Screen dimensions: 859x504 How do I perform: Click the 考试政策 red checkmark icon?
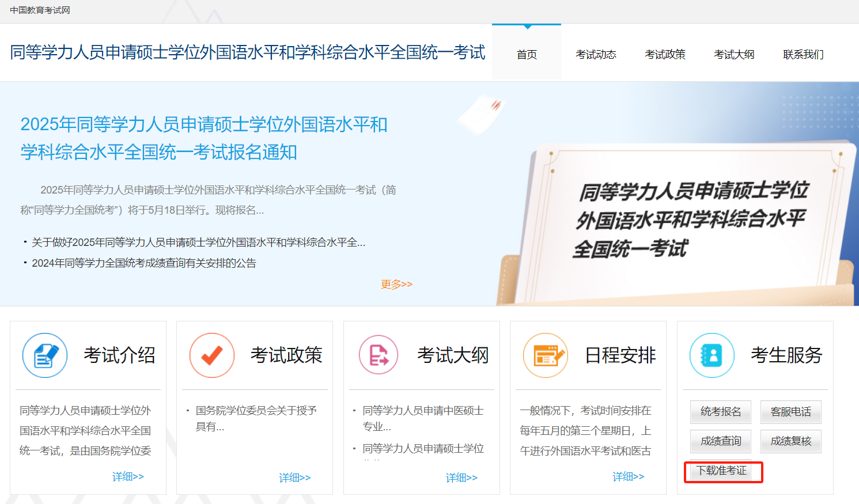point(212,355)
